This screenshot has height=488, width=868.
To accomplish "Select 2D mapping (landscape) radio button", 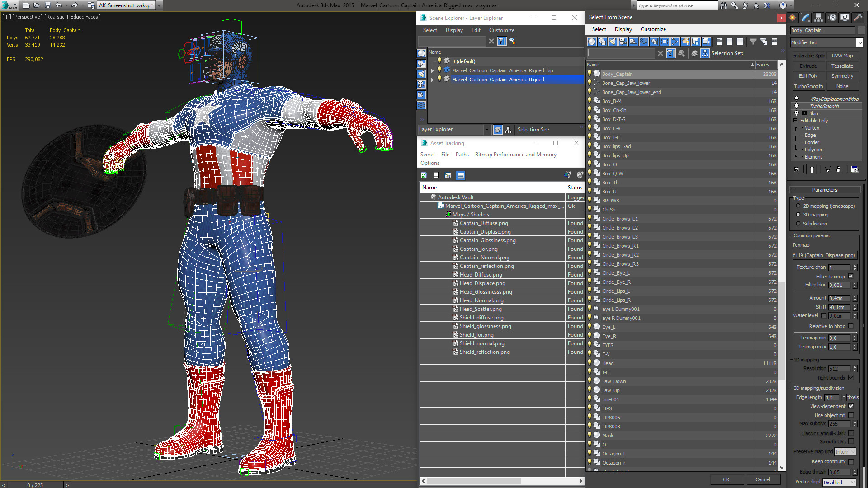I will (x=798, y=206).
